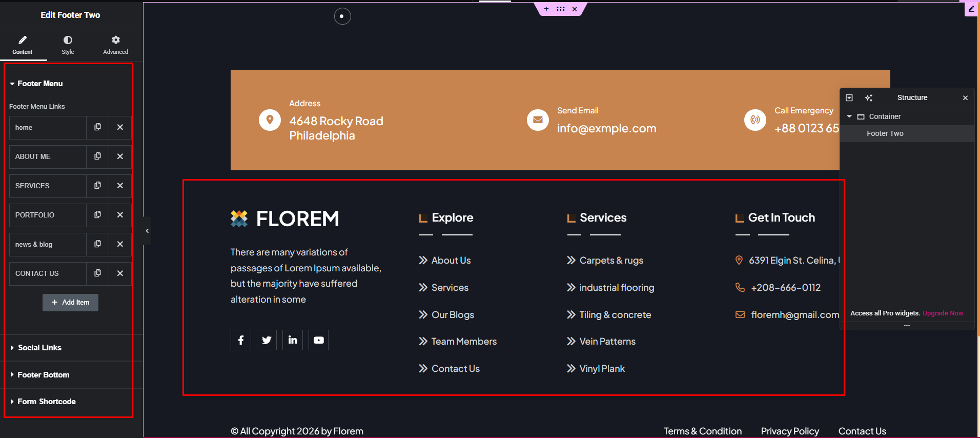Open AI assistant icon in Structure panel
Viewport: 980px width, 438px height.
pyautogui.click(x=869, y=98)
